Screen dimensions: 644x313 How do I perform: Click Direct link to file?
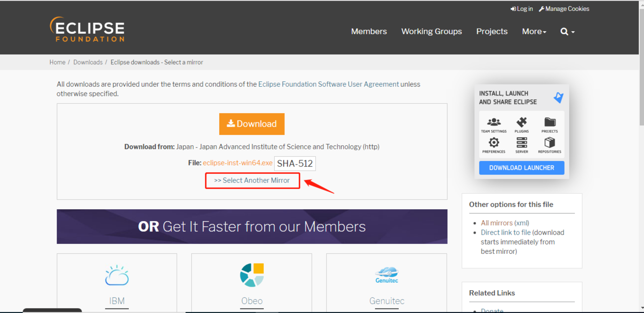click(x=506, y=233)
